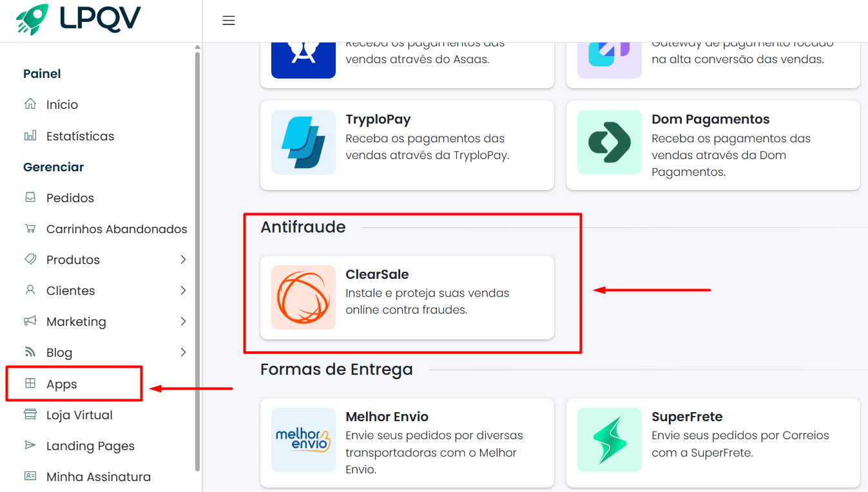Navigate to Estatísticas
868x492 pixels.
(x=80, y=136)
